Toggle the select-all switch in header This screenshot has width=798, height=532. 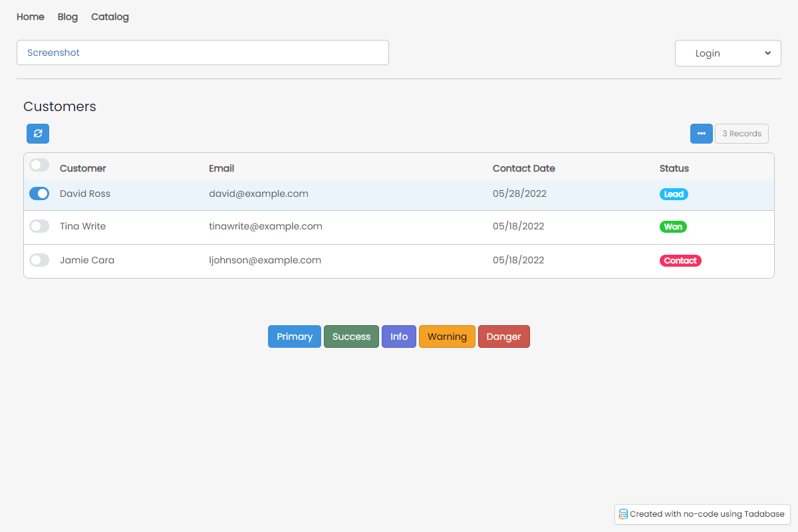click(x=39, y=166)
